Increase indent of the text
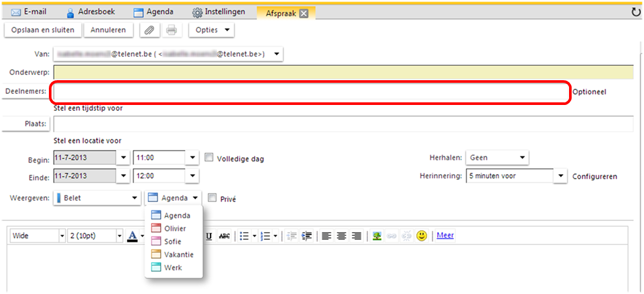 point(306,236)
